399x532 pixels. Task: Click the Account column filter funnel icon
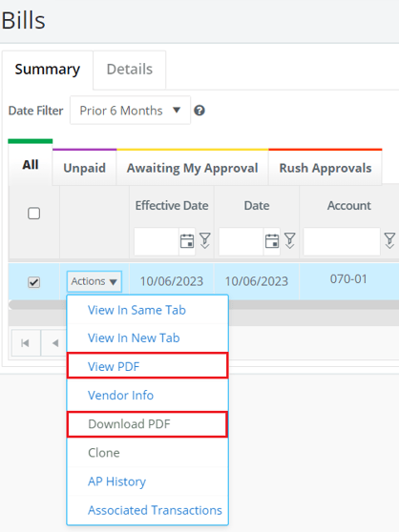click(x=389, y=240)
